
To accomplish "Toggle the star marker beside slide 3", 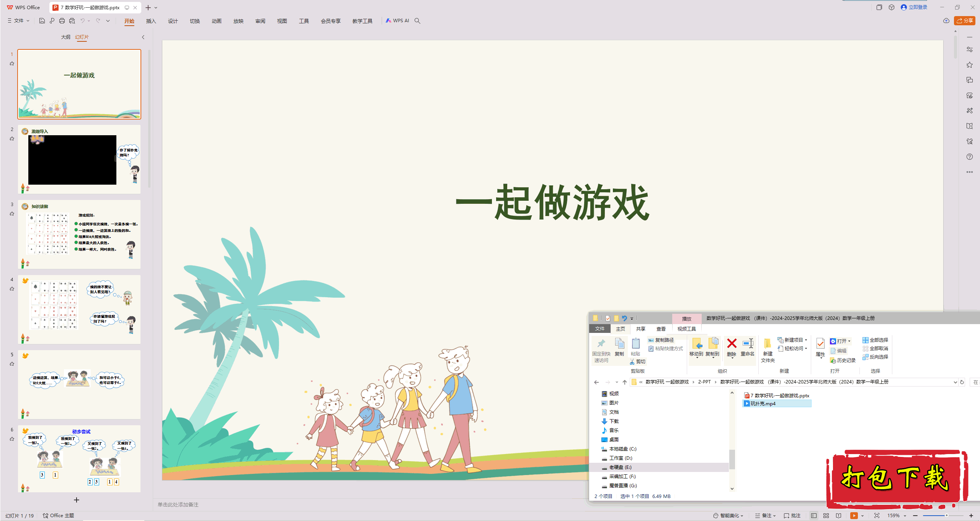I will [12, 214].
